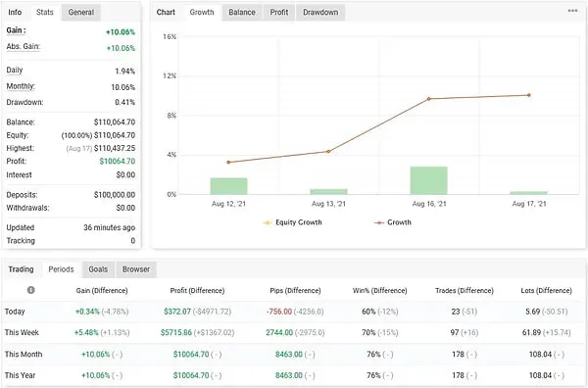Click the Pips (Difference) column header

tap(295, 291)
